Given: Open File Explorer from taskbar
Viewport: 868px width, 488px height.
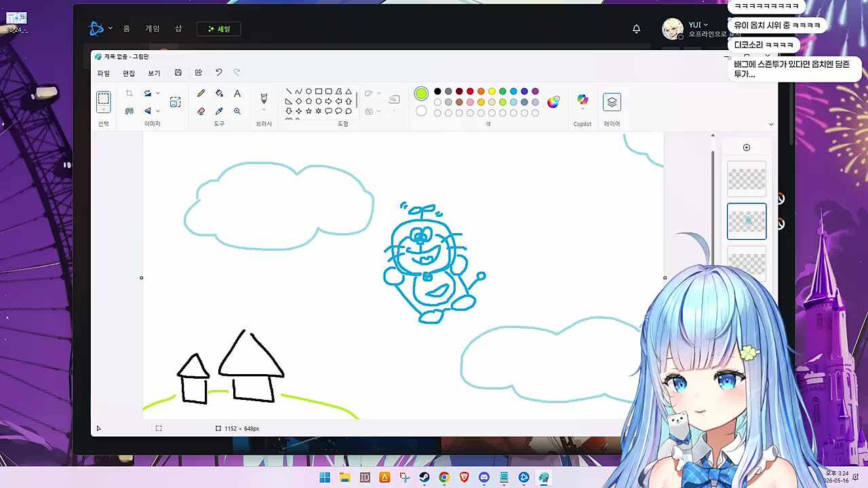Looking at the screenshot, I should click(x=344, y=478).
